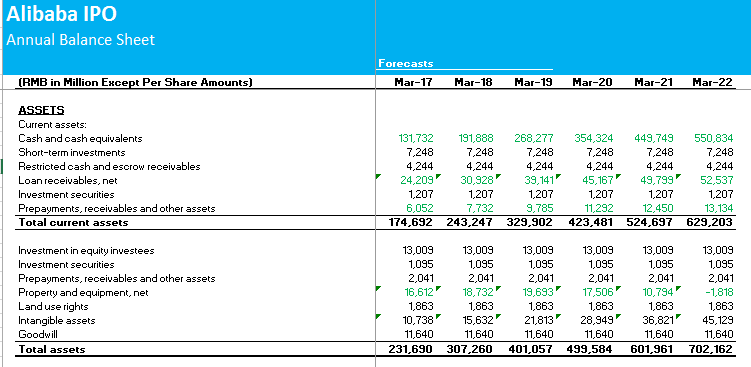
Task: Select cash value 354,324 for Mar-20
Action: [594, 138]
